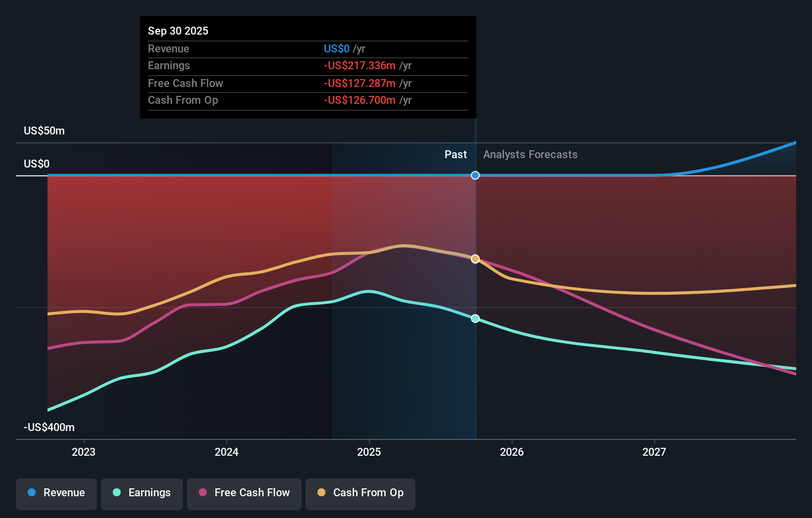
Task: Toggle the Earnings series off
Action: [x=142, y=493]
